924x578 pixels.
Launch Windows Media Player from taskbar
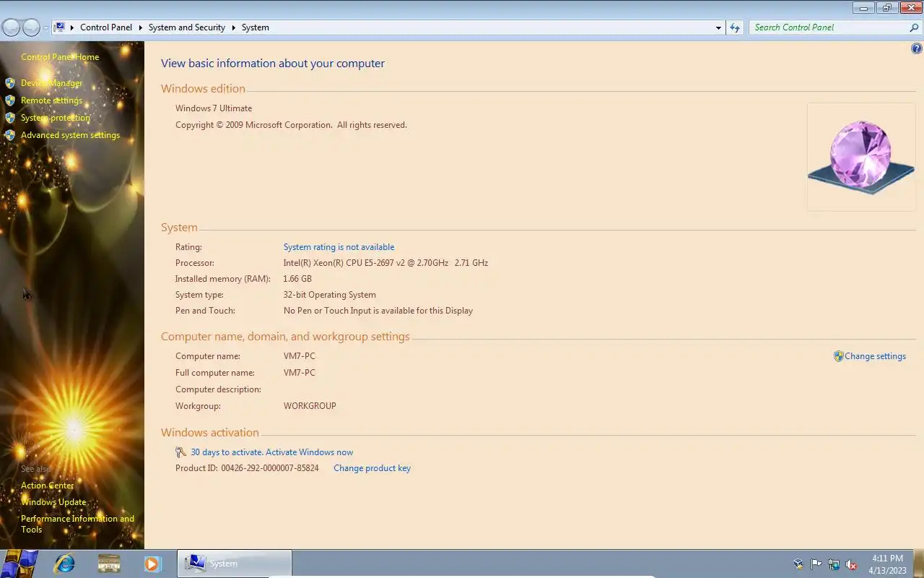pyautogui.click(x=152, y=564)
